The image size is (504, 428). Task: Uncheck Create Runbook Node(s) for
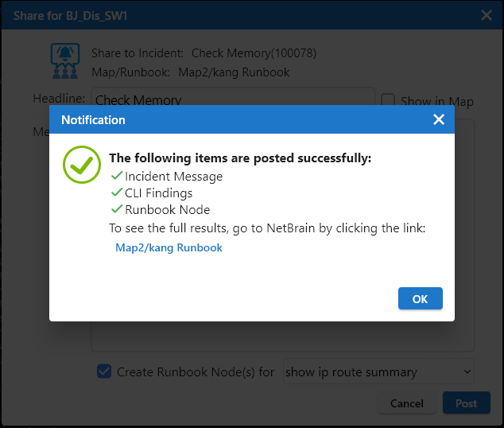pos(103,371)
